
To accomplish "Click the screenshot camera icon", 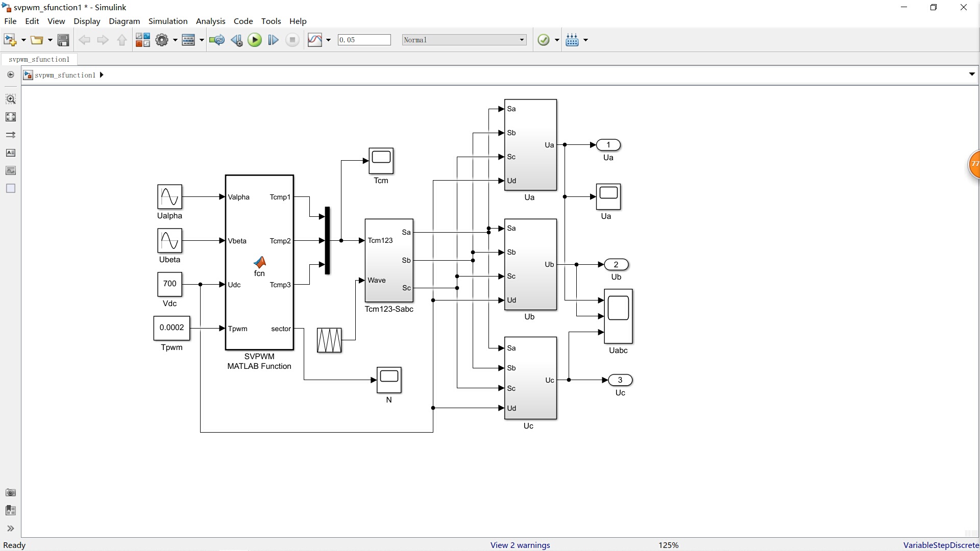I will pos(11,492).
